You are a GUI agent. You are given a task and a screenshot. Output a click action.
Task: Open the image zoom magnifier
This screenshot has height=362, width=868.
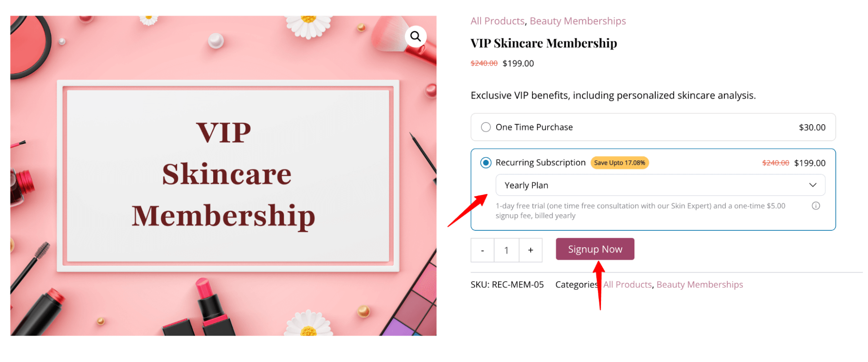pyautogui.click(x=415, y=37)
